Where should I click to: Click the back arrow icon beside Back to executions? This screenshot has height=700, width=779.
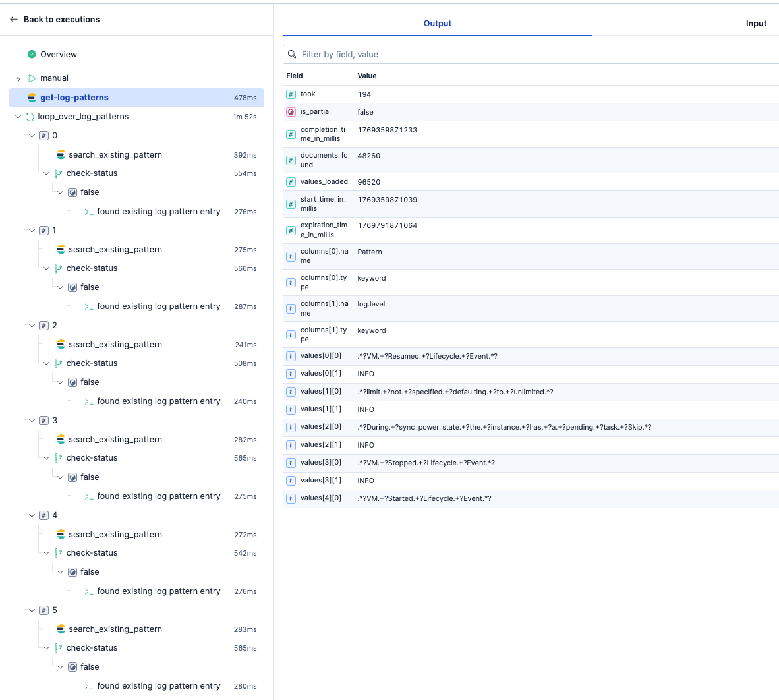coord(13,19)
